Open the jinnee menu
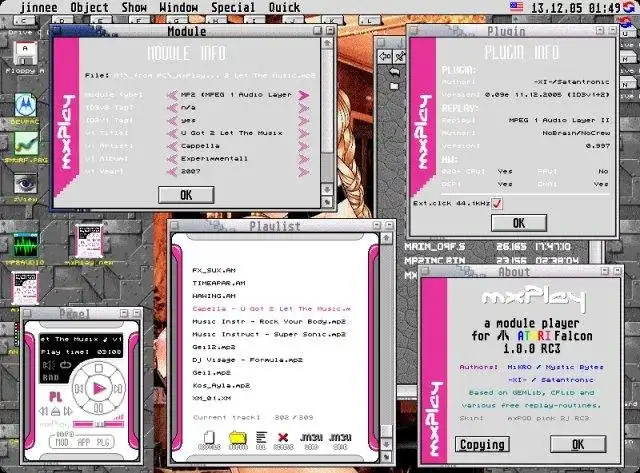Screen dimensions: 640x473 [39, 7]
